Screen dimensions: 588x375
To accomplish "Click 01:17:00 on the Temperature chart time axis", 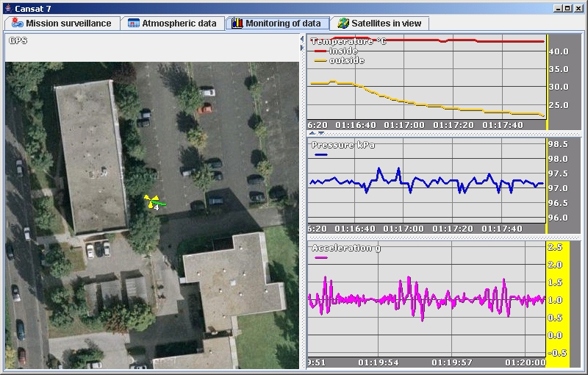I will (x=404, y=125).
